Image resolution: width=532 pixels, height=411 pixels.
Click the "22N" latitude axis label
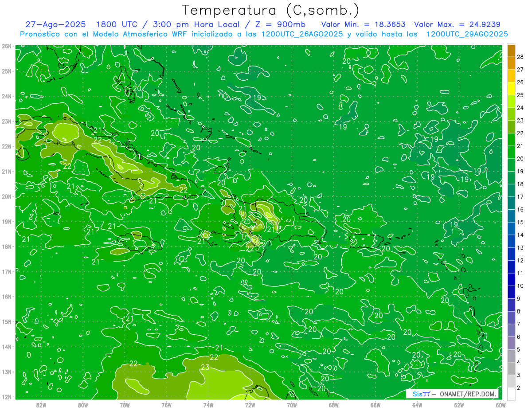pos(6,146)
